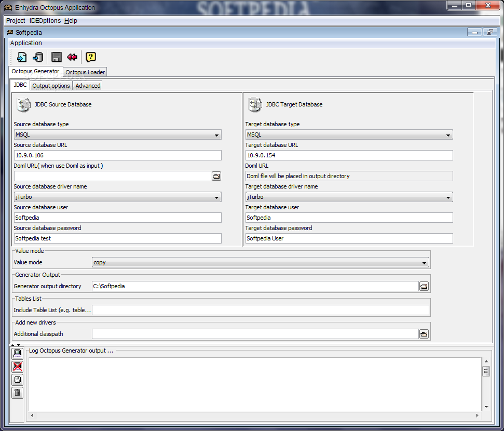Image resolution: width=504 pixels, height=431 pixels.
Task: Switch to Output options tab
Action: point(51,86)
